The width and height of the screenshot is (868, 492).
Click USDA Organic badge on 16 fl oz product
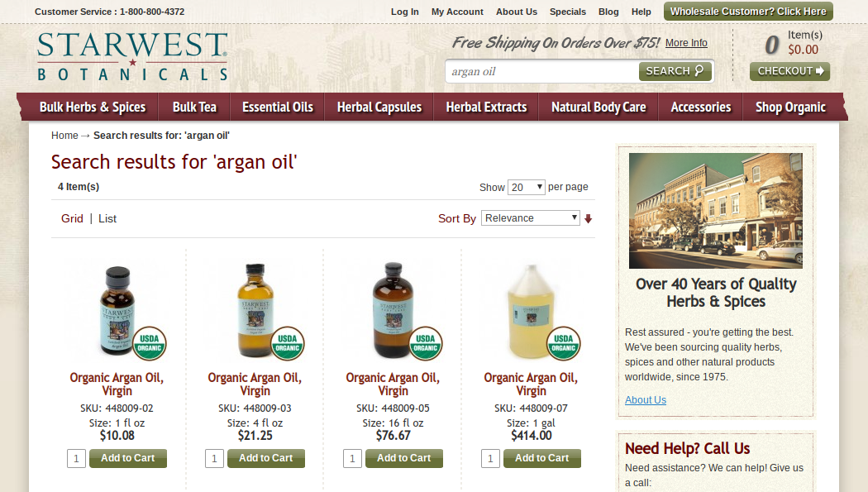[x=425, y=343]
